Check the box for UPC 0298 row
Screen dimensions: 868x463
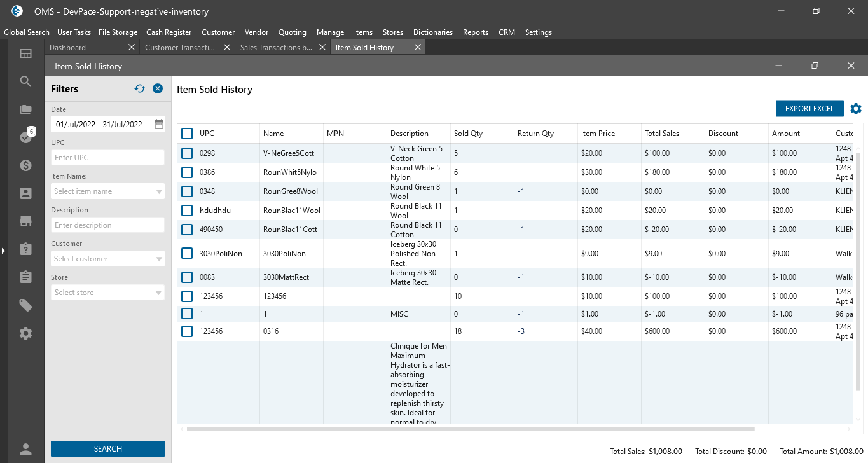(x=187, y=153)
